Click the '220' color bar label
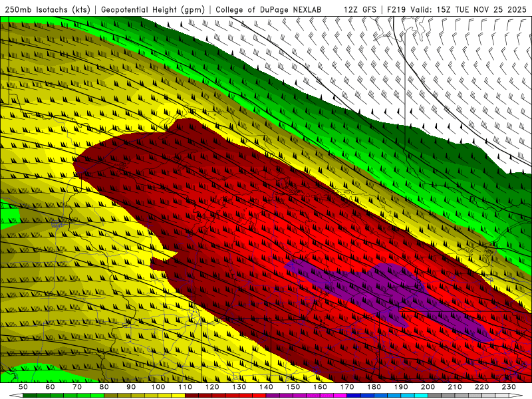Screen dimensions: 532x399 pyautogui.click(x=481, y=387)
